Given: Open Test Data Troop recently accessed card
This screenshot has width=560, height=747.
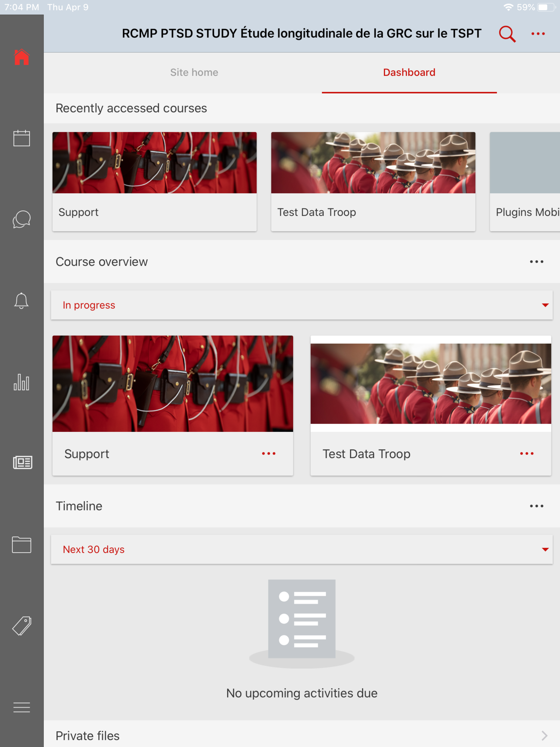Looking at the screenshot, I should [x=373, y=182].
